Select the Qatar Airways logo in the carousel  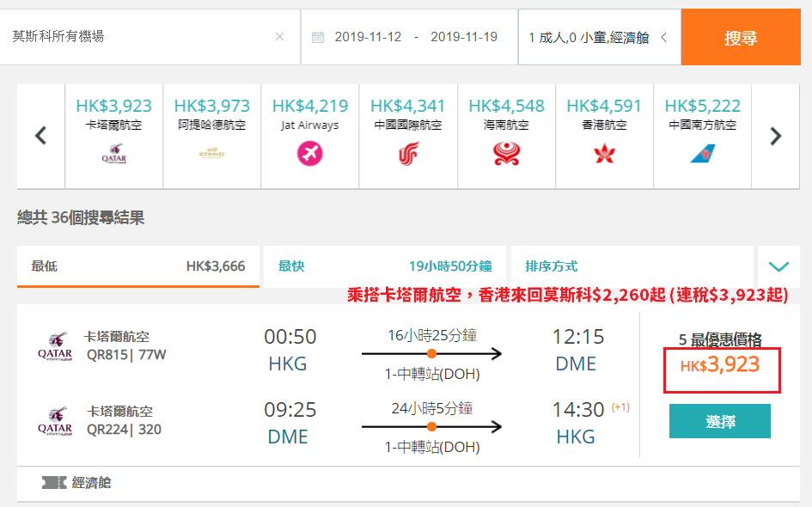coord(114,154)
